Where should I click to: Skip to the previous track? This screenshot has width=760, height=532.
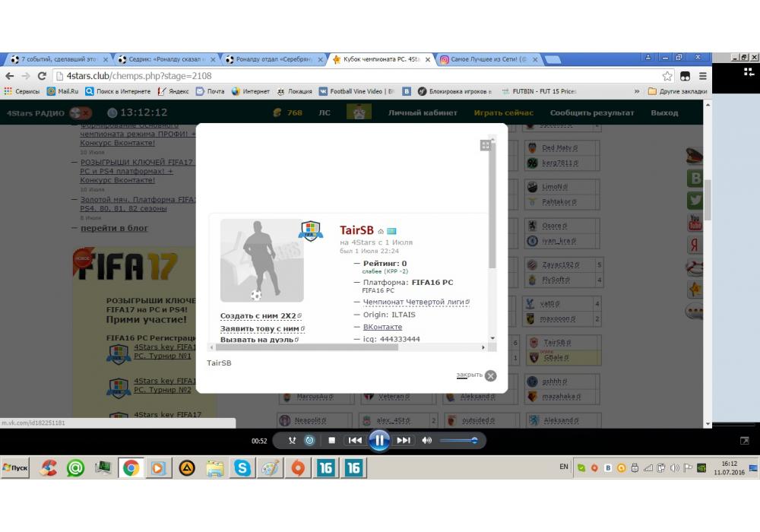point(355,441)
